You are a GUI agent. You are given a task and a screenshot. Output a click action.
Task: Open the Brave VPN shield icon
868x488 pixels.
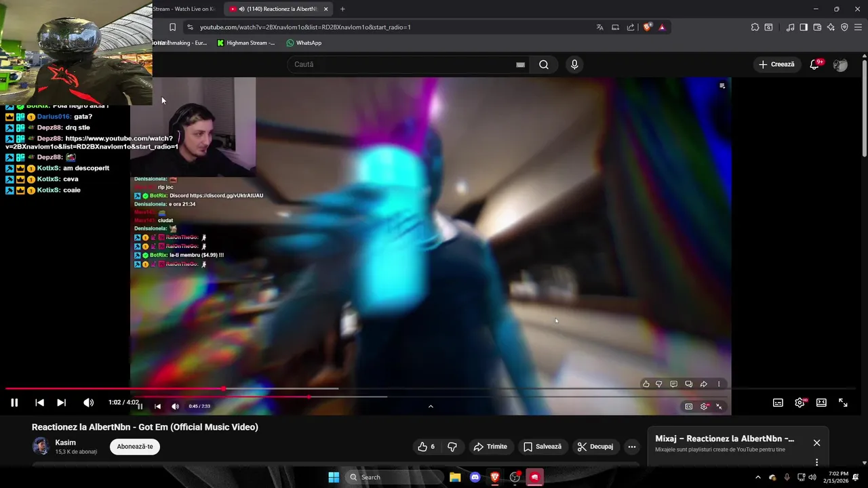(x=844, y=27)
